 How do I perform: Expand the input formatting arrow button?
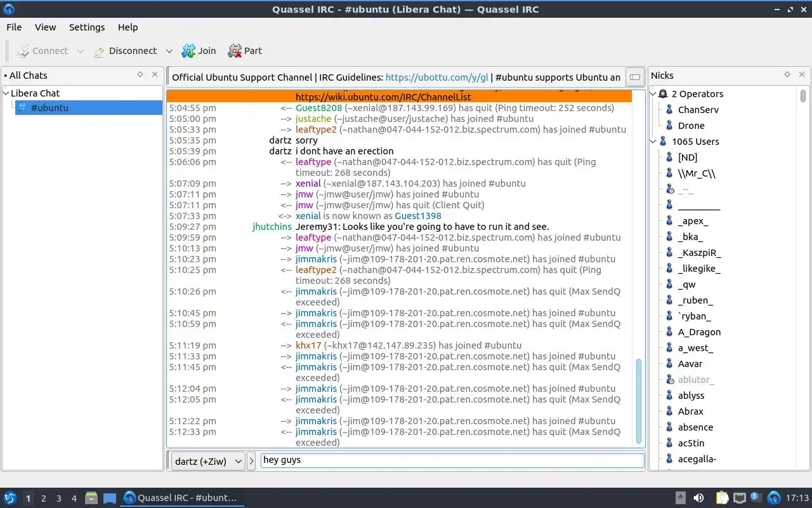(251, 461)
